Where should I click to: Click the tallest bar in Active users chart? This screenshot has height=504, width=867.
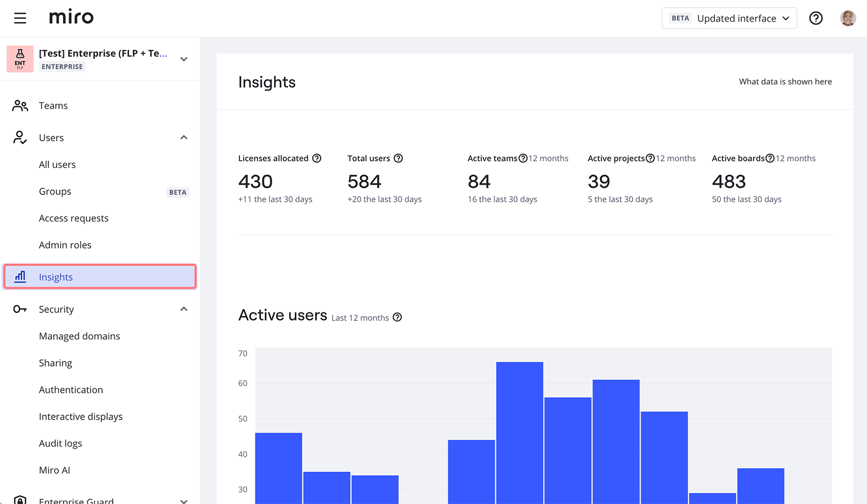pos(519,433)
